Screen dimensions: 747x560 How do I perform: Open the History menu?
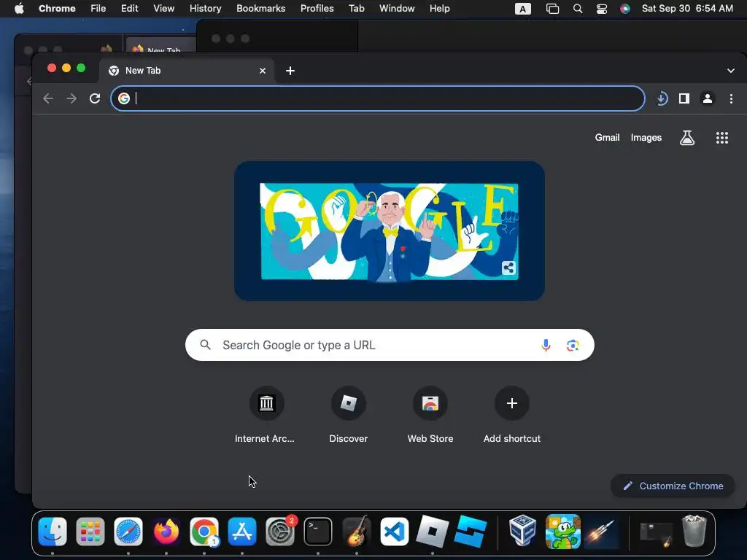point(205,8)
